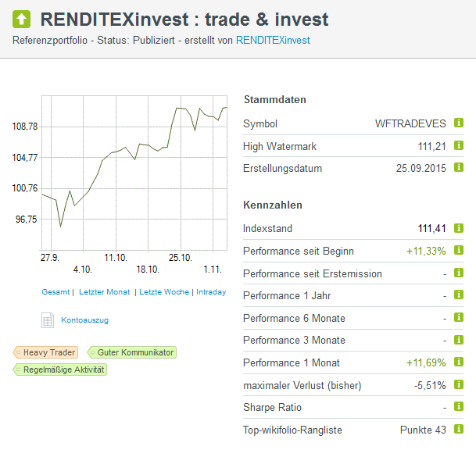476x457 pixels.
Task: Select Letzter Monat chart range
Action: pyautogui.click(x=104, y=292)
